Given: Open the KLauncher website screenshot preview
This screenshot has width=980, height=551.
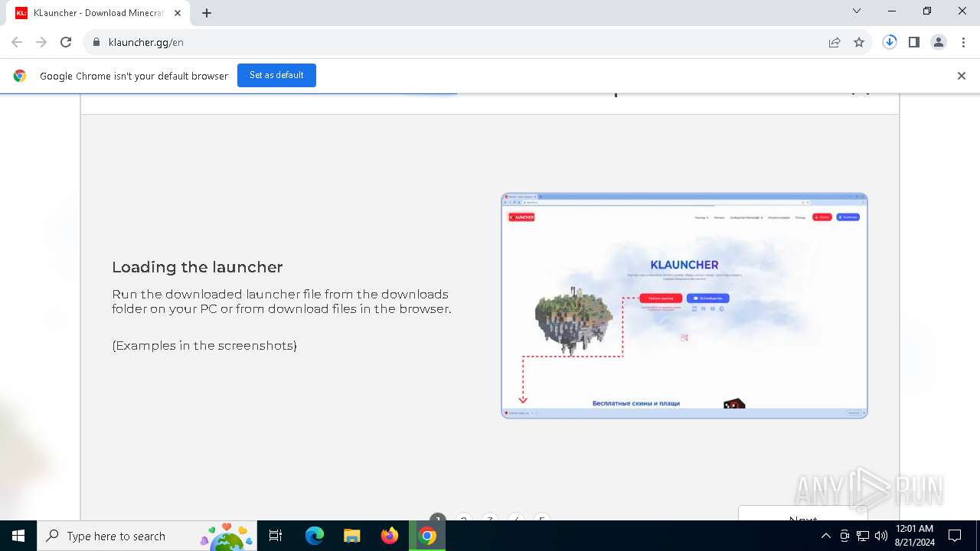Looking at the screenshot, I should [x=684, y=305].
